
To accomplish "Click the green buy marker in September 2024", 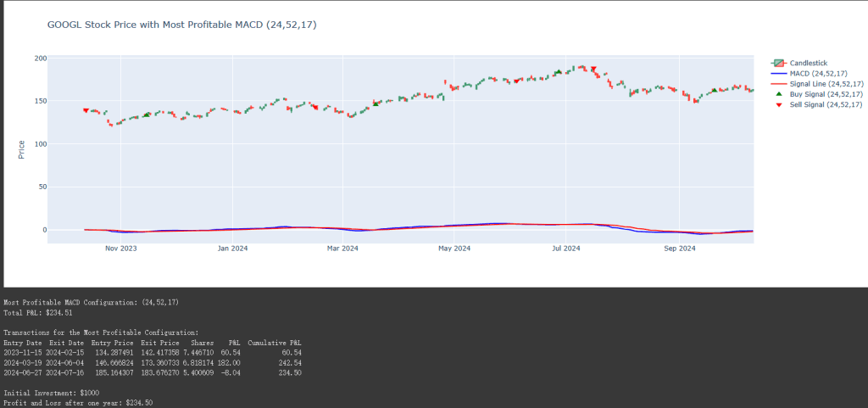I will (x=714, y=90).
